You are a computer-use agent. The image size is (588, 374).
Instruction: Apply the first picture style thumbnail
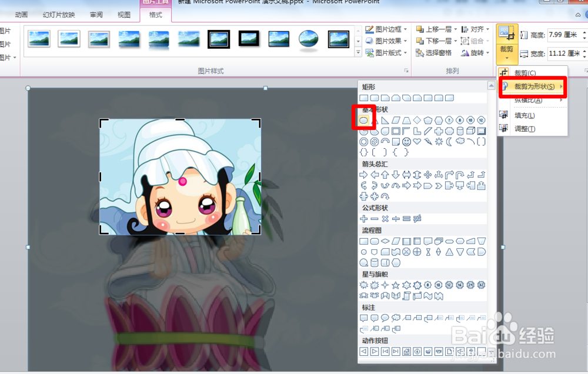pyautogui.click(x=39, y=39)
